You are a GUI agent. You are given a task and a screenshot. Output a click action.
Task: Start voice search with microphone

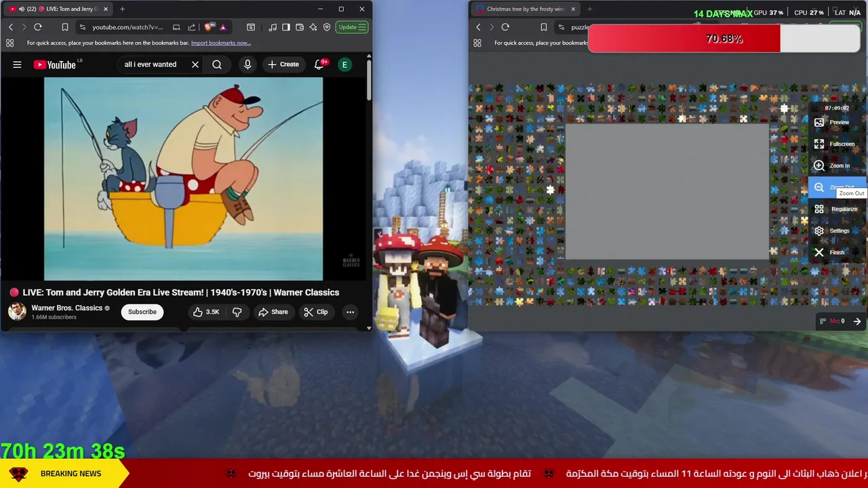248,64
